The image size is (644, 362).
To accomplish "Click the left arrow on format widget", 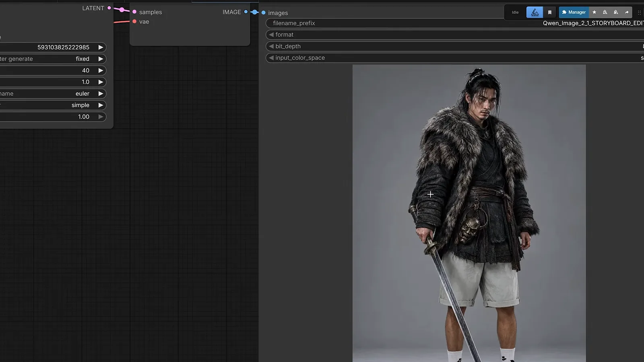I will click(x=271, y=35).
